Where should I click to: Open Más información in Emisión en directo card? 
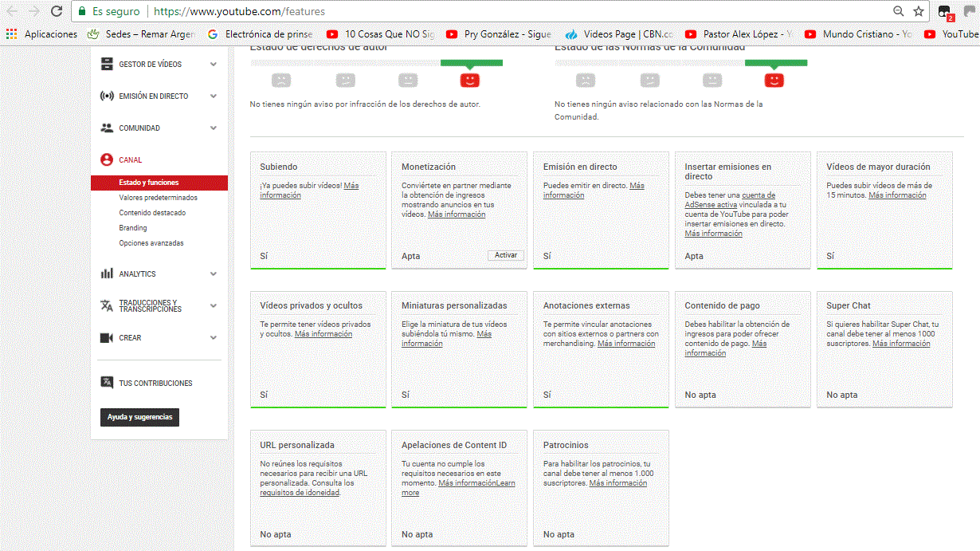(594, 191)
